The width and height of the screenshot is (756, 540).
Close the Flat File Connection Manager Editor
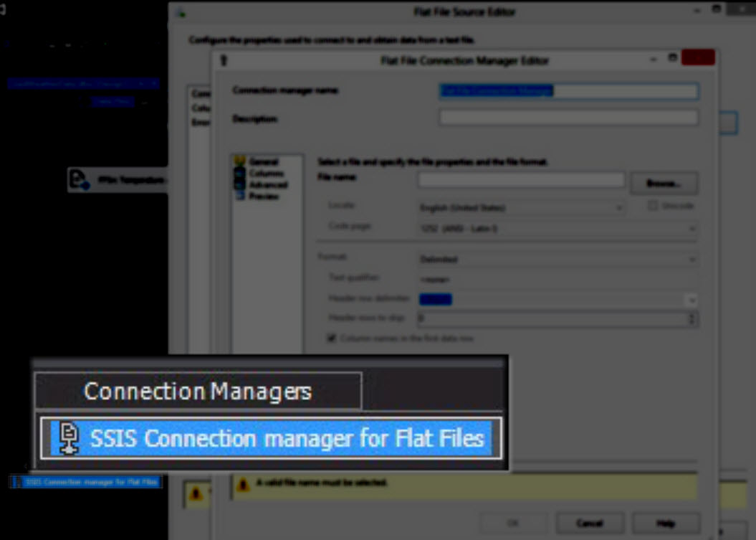[x=698, y=57]
